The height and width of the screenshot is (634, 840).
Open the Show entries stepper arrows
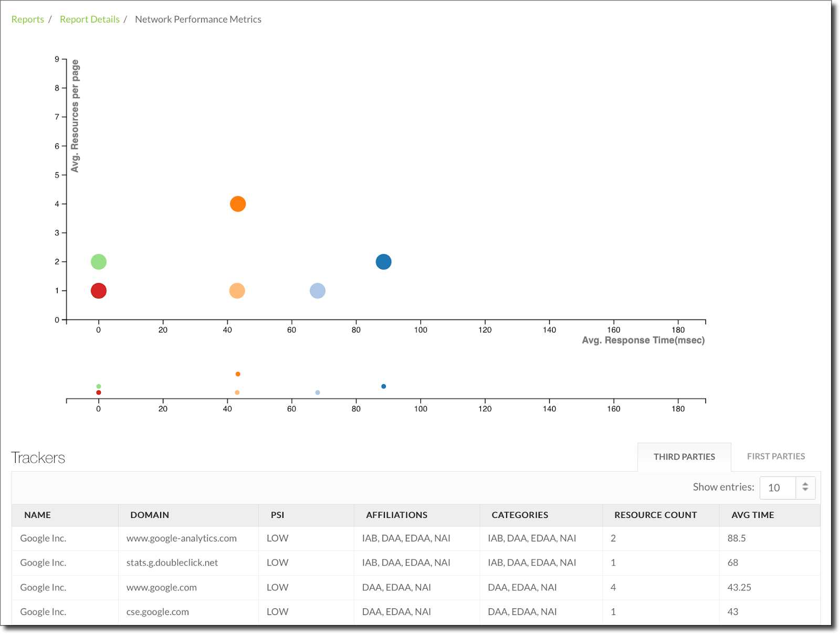click(x=805, y=487)
